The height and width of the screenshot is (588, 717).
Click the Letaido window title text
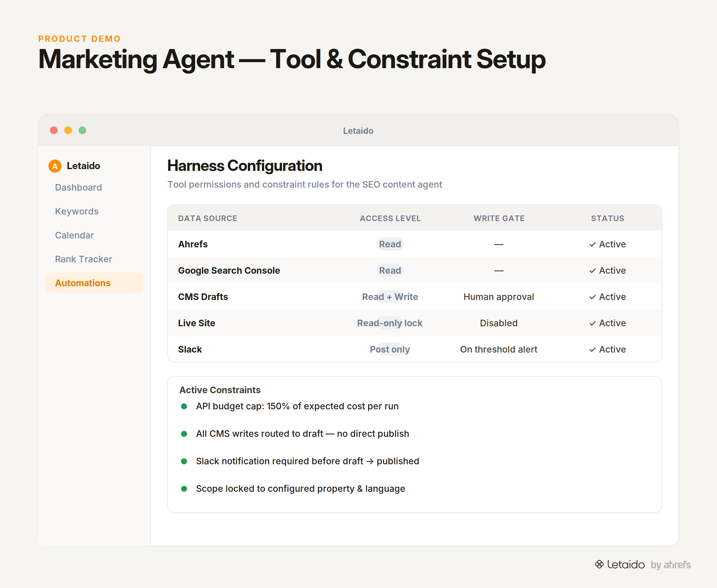(358, 131)
